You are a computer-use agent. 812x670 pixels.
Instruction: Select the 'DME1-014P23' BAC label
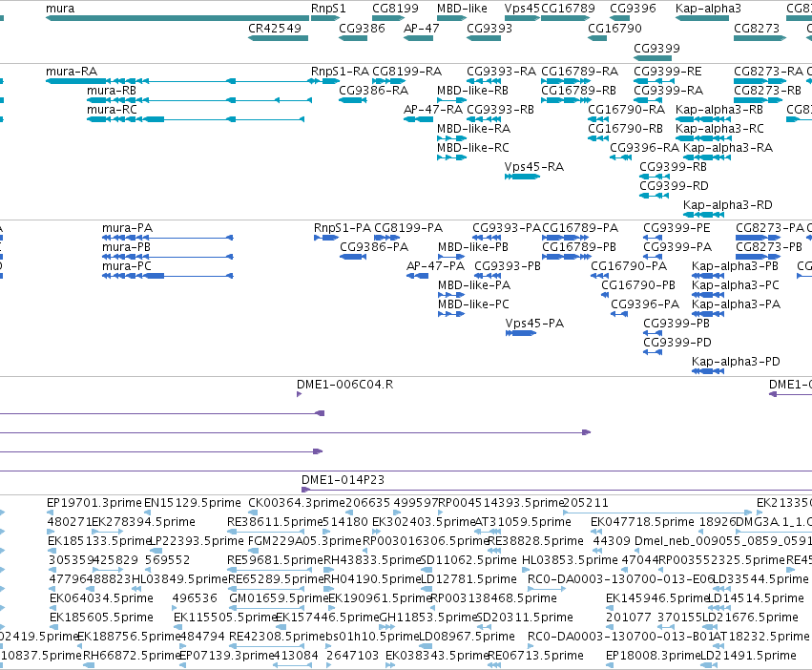(x=344, y=480)
